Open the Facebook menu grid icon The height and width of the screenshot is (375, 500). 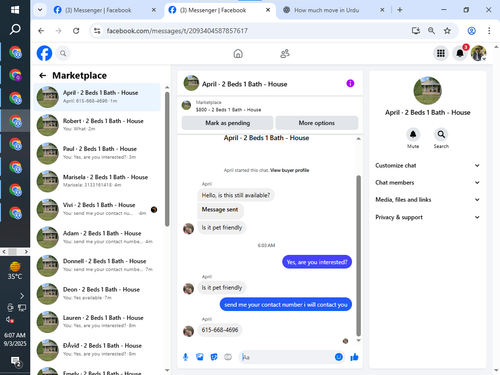pos(441,53)
